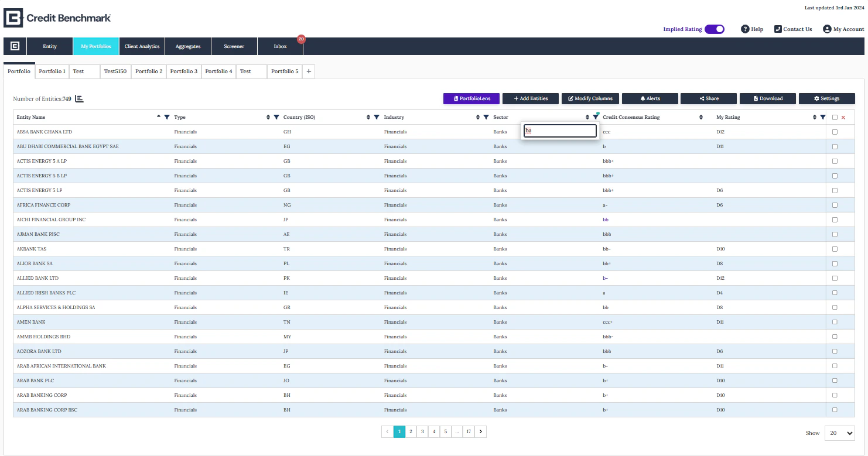
Task: Click the Credit Benchmark logo
Action: [57, 18]
